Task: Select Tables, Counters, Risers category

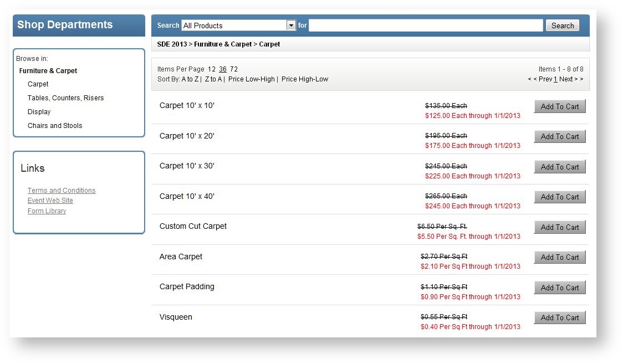Action: [65, 98]
